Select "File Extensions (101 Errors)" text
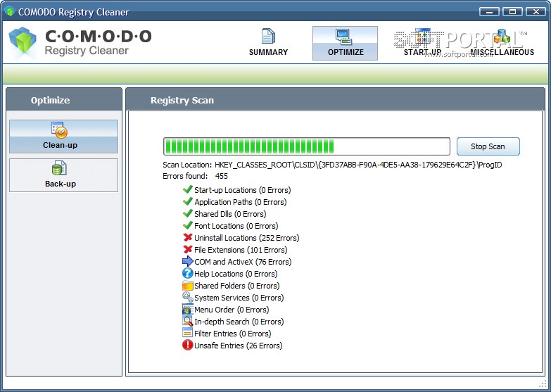The width and height of the screenshot is (551, 392). tap(241, 250)
